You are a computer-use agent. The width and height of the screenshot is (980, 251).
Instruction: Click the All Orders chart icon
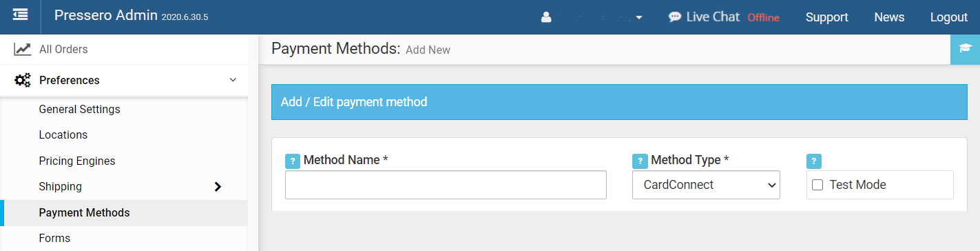point(23,50)
